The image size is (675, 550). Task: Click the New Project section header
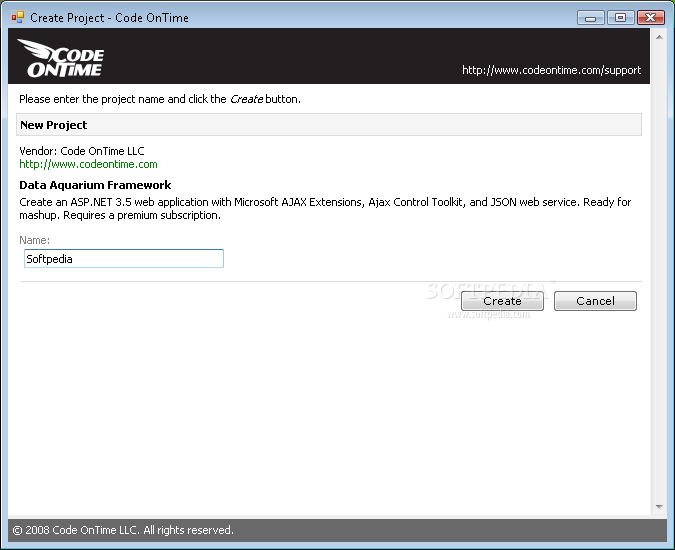(x=328, y=125)
